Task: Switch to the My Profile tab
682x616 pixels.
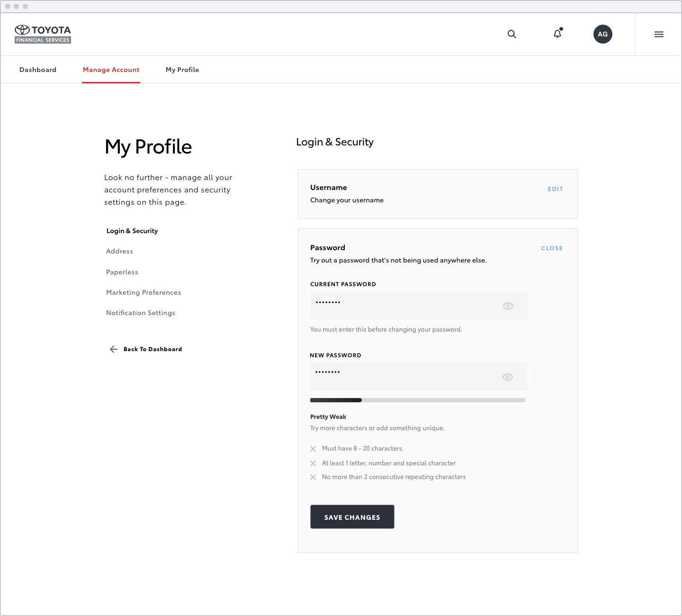Action: tap(182, 70)
